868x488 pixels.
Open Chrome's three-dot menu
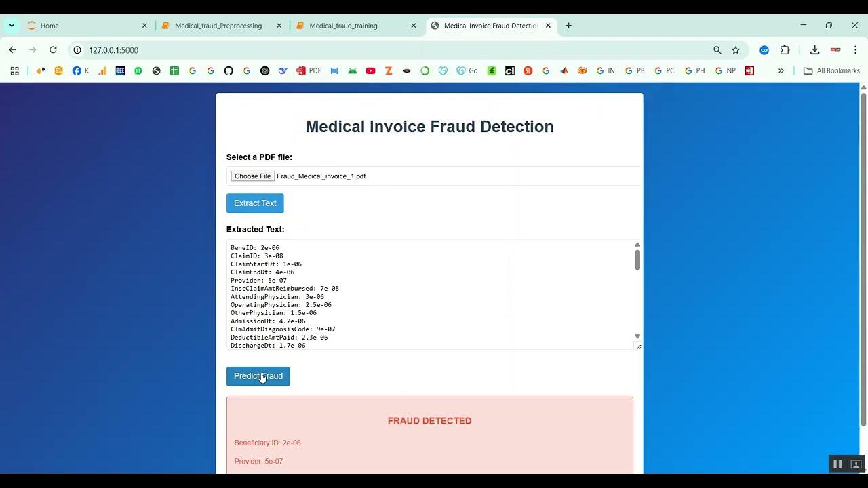point(856,50)
